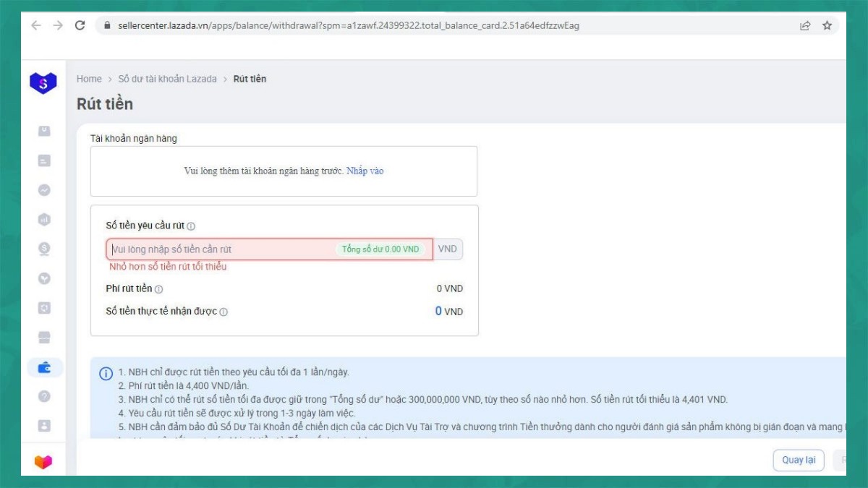Open the shopping bag products sidebar icon
868x488 pixels.
[44, 131]
